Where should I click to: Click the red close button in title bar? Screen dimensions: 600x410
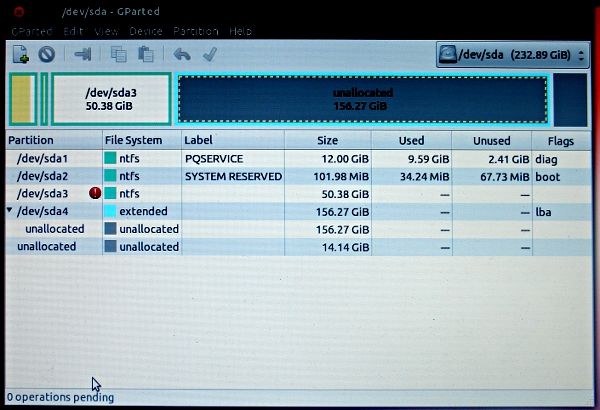(19, 12)
